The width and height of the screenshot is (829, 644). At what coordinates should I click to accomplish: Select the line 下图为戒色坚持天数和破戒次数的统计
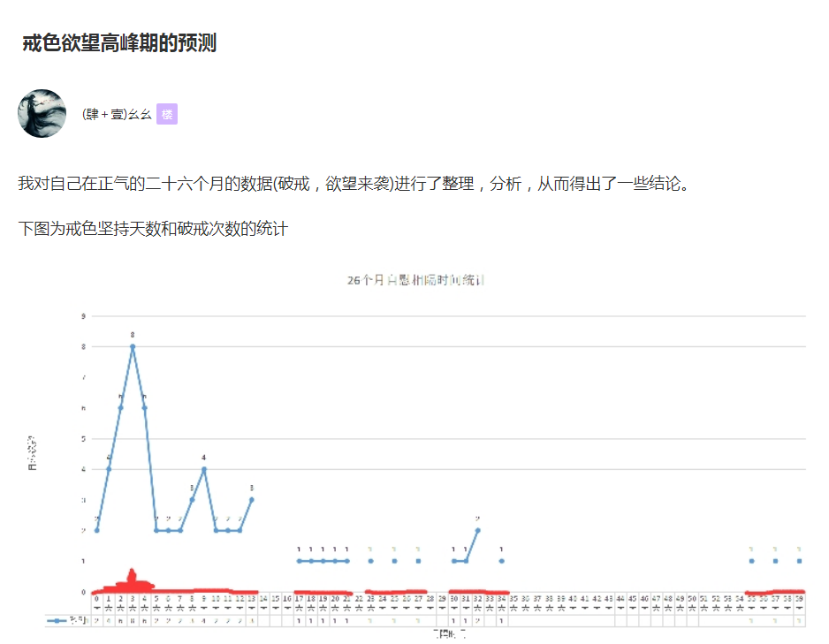pyautogui.click(x=153, y=229)
